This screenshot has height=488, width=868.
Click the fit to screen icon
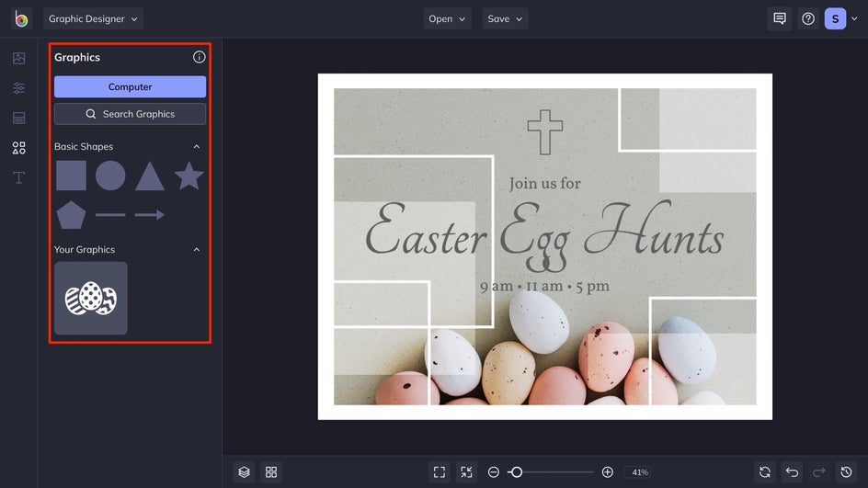coord(440,471)
